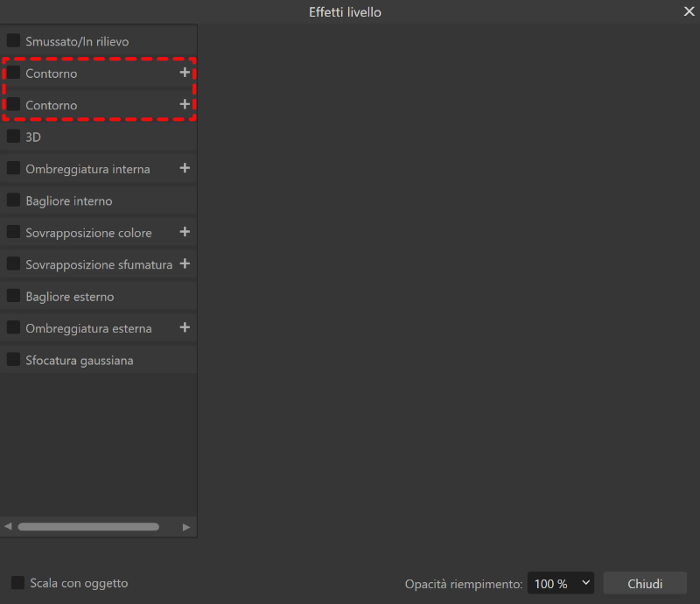
Task: Add a Sovrapposizione sfumatura effect with its plus
Action: tap(185, 263)
